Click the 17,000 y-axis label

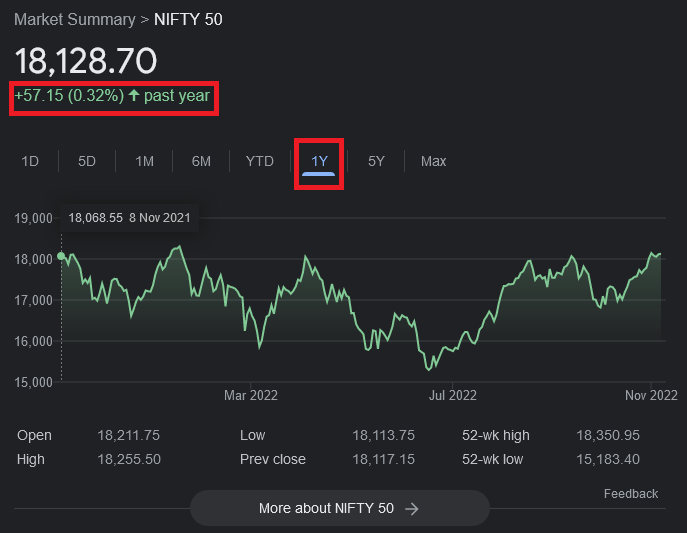(33, 300)
